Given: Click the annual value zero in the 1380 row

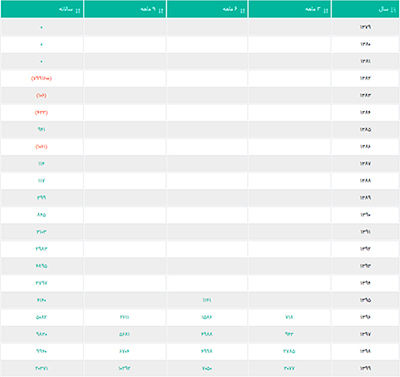Looking at the screenshot, I should (x=41, y=44).
